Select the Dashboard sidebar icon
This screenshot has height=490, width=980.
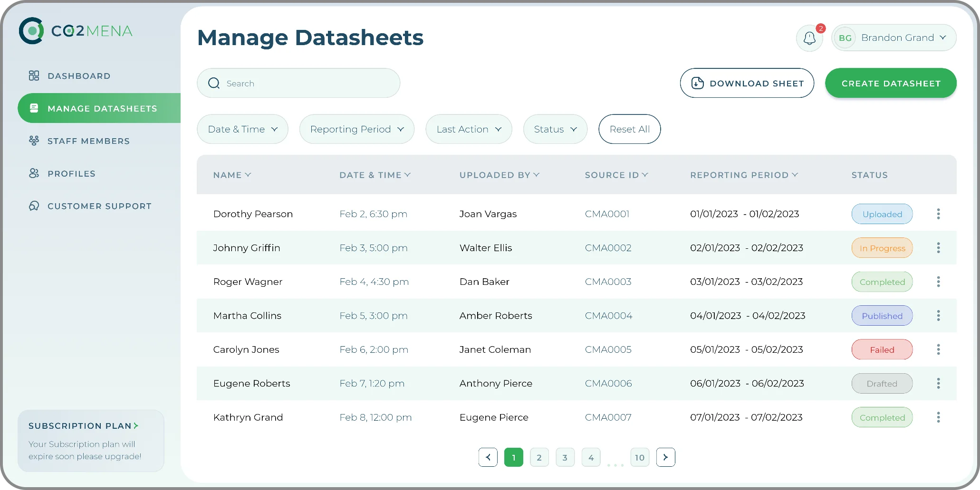[x=34, y=75]
